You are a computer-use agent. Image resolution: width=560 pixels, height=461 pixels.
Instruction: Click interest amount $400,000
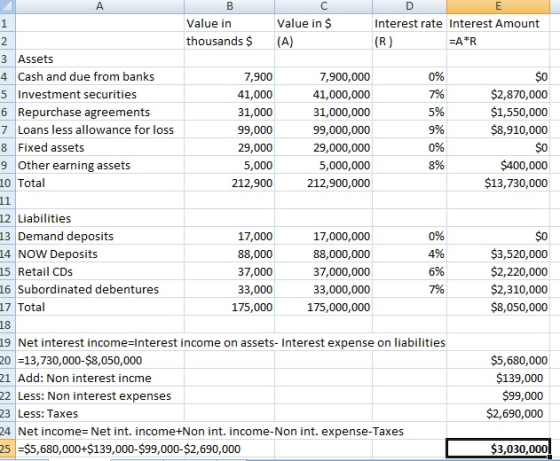pyautogui.click(x=498, y=165)
